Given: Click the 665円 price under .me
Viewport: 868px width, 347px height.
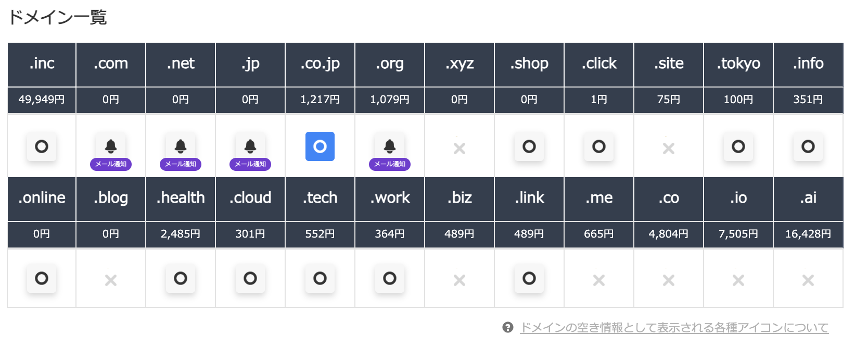Looking at the screenshot, I should coord(599,234).
